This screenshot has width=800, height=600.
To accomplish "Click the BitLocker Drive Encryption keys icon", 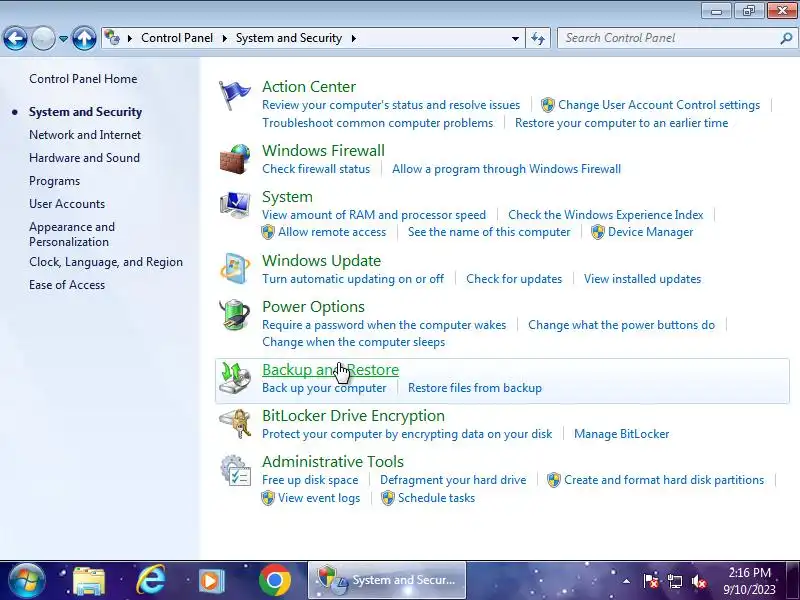I will [x=235, y=423].
